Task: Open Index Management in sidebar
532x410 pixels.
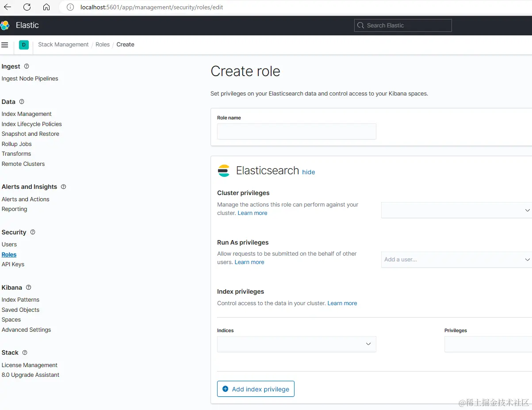Action: click(27, 114)
